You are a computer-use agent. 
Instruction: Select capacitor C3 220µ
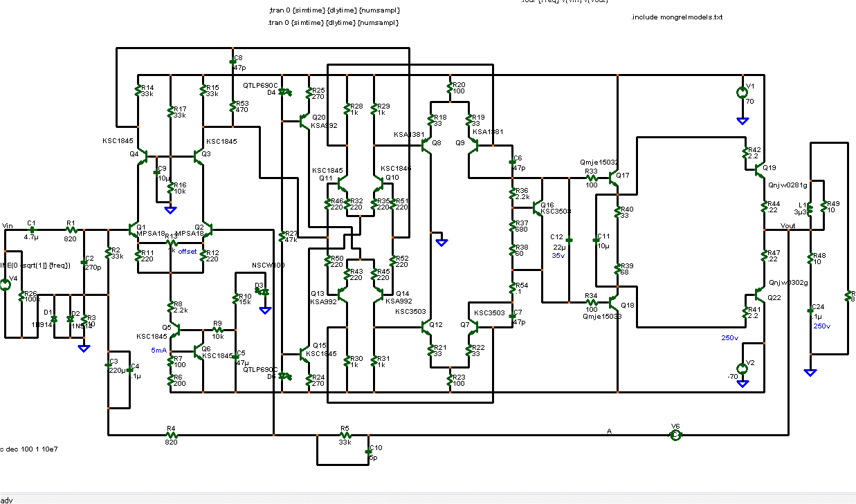pos(109,364)
